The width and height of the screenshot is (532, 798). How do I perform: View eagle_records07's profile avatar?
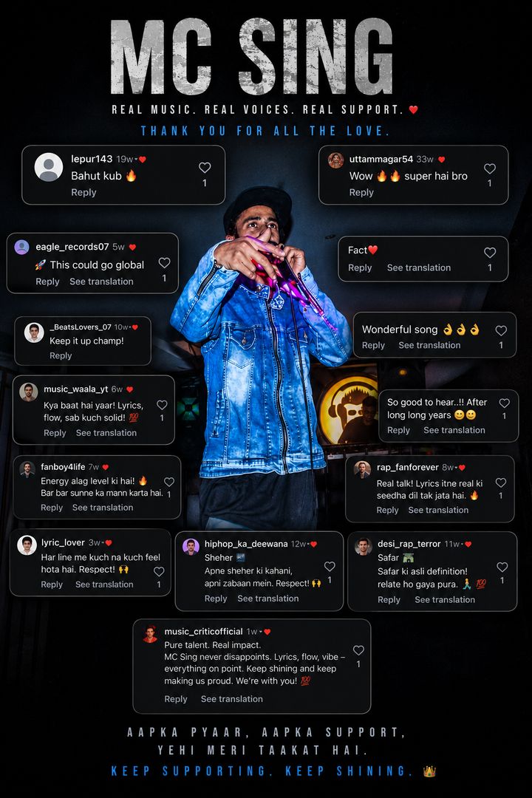(x=21, y=247)
